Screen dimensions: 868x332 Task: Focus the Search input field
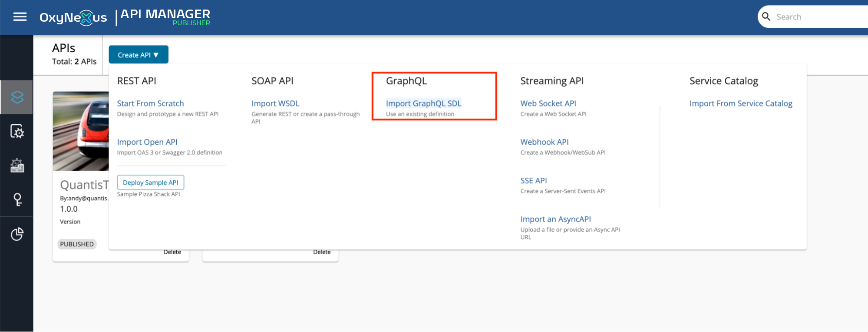tap(821, 17)
